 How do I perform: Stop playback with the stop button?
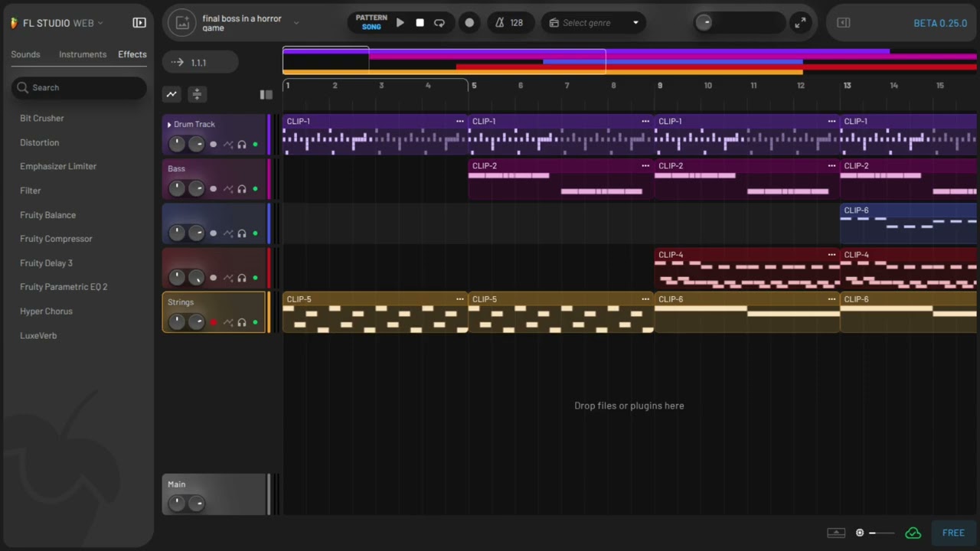[420, 23]
